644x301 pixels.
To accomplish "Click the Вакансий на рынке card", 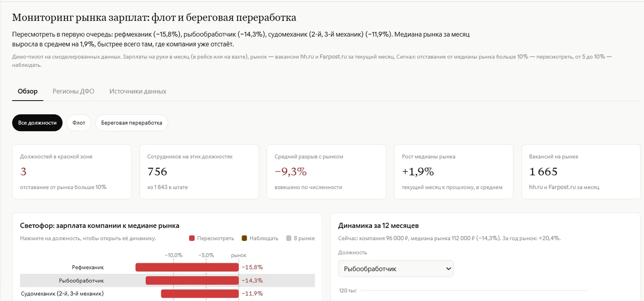I will [x=581, y=172].
